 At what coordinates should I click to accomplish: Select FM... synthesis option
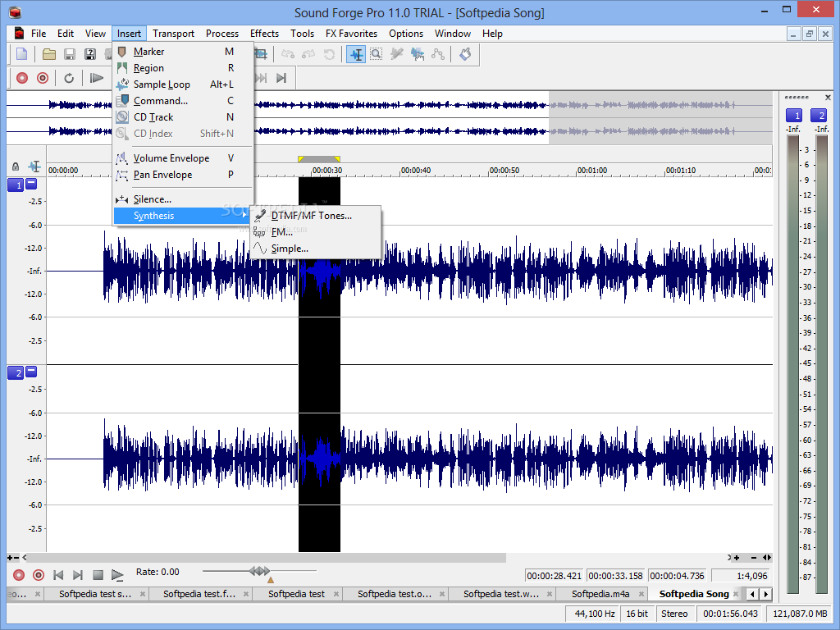pyautogui.click(x=316, y=232)
